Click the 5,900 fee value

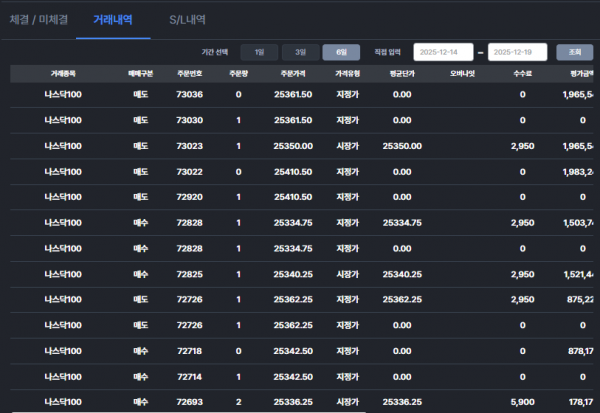(x=523, y=402)
